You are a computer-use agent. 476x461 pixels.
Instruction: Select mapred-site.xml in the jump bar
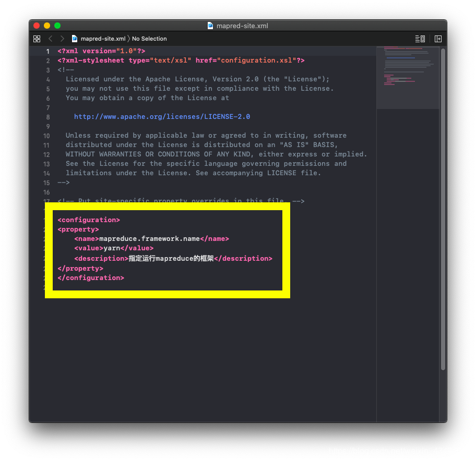(x=103, y=39)
